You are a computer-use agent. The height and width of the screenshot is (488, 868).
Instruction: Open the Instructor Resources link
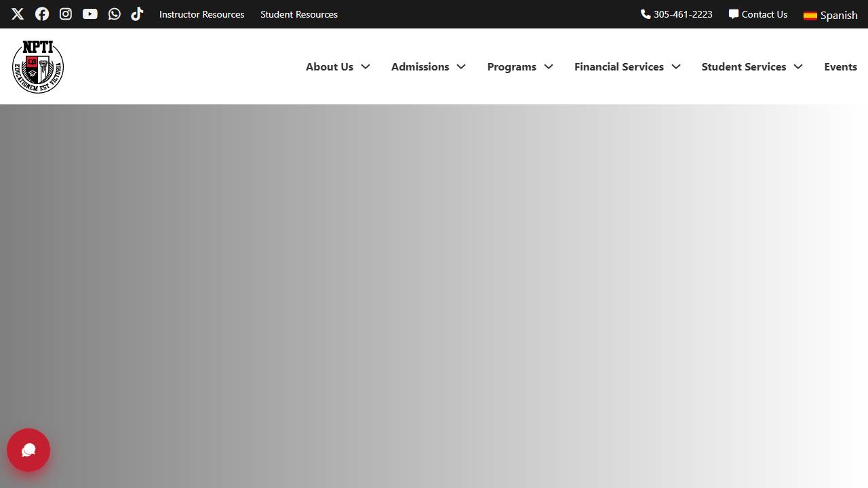(201, 14)
